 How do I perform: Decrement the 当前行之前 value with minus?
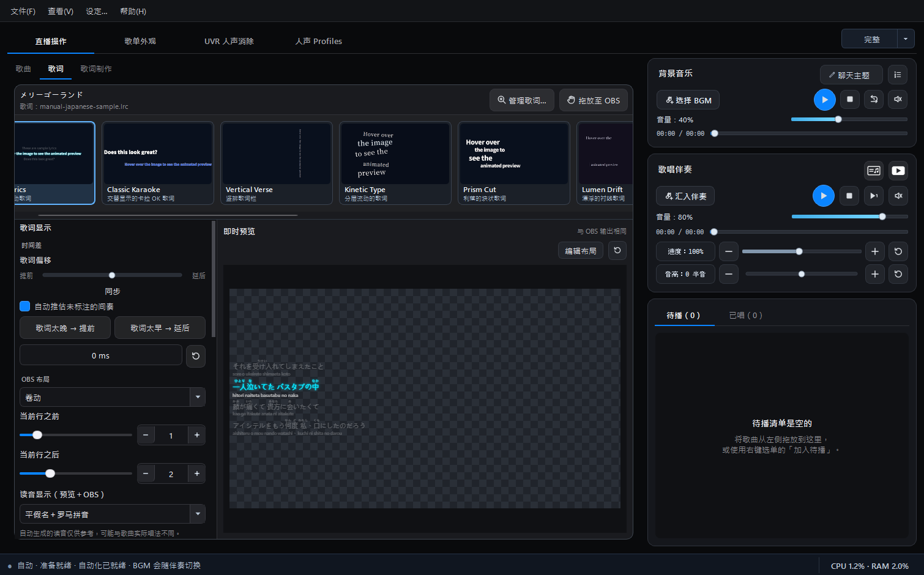[146, 435]
